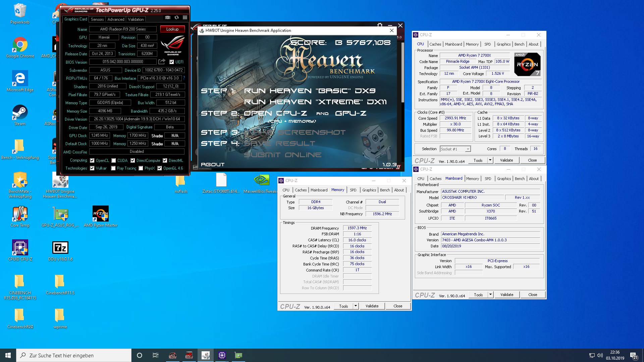The width and height of the screenshot is (644, 362).
Task: Click the Bus Interface question mark icon
Action: (184, 78)
